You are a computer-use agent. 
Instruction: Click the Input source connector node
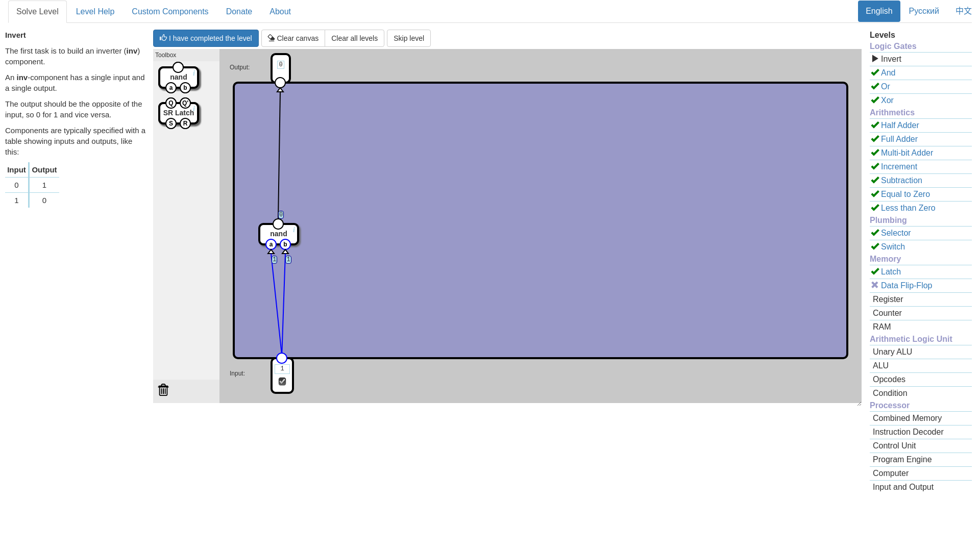[x=282, y=358]
